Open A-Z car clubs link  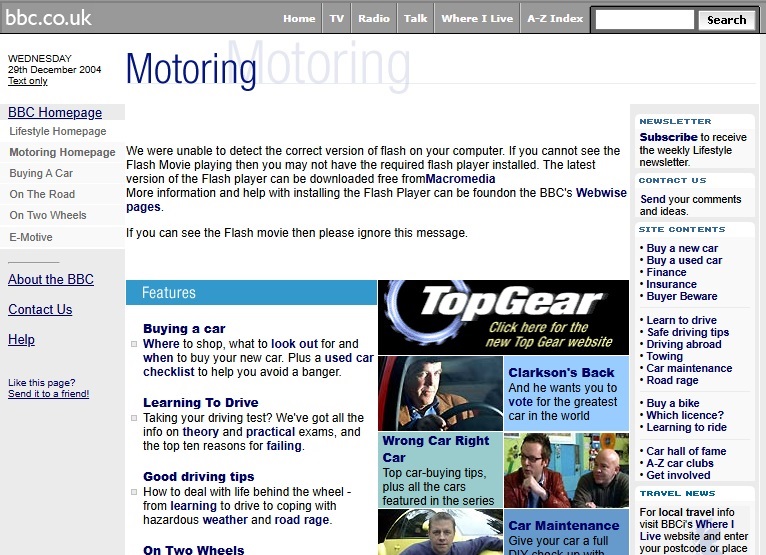(x=680, y=463)
